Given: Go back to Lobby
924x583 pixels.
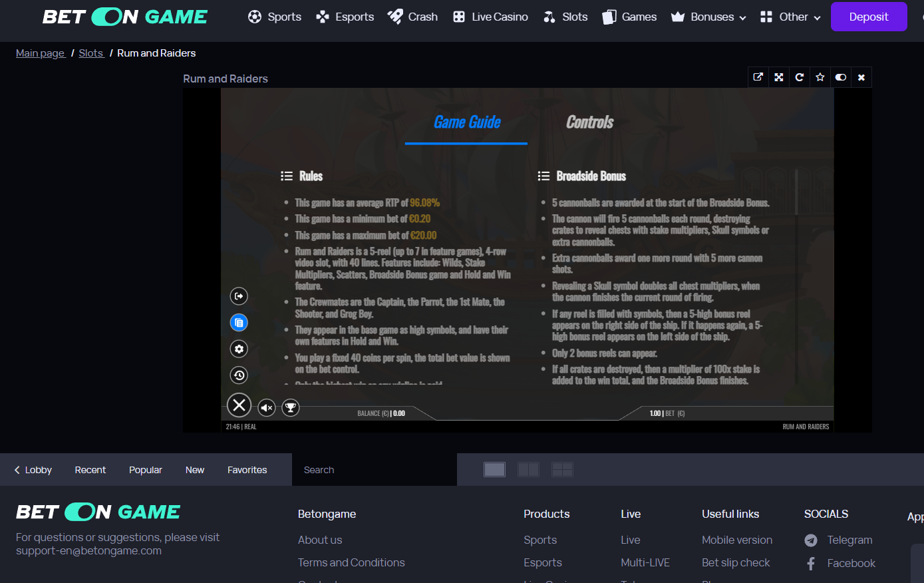Looking at the screenshot, I should tap(33, 470).
